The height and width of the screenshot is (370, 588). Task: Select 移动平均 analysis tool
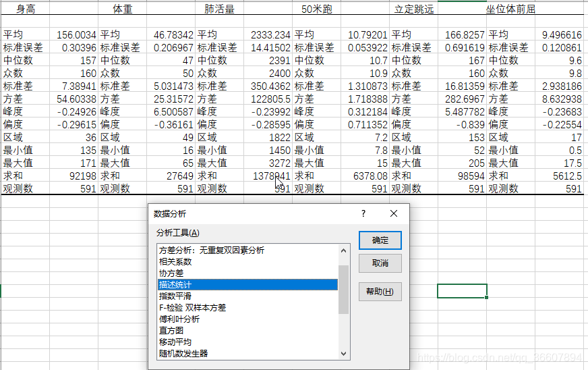pos(247,342)
